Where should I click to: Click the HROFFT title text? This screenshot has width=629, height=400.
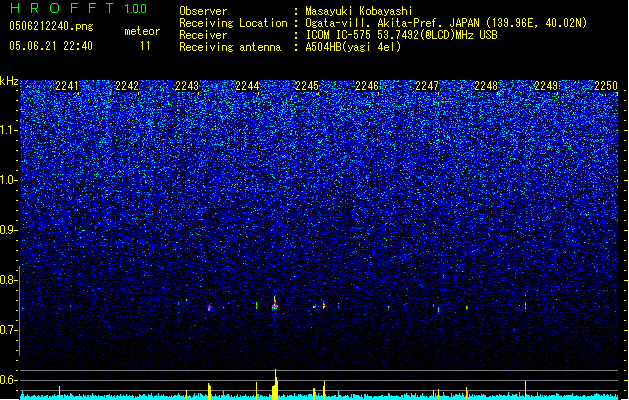click(62, 8)
